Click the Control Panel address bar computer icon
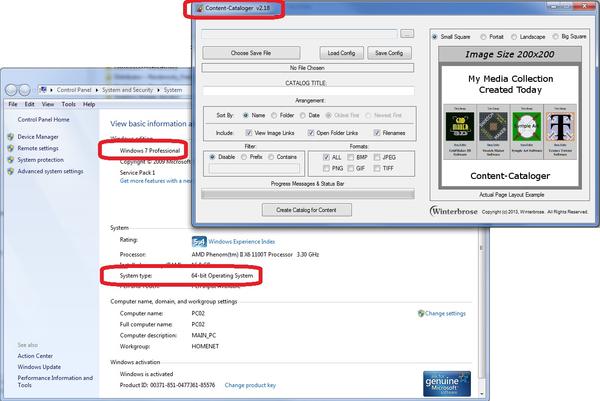 43,90
